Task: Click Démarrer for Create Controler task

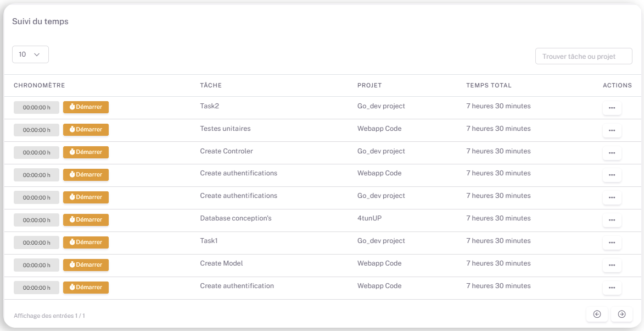Action: [x=86, y=152]
